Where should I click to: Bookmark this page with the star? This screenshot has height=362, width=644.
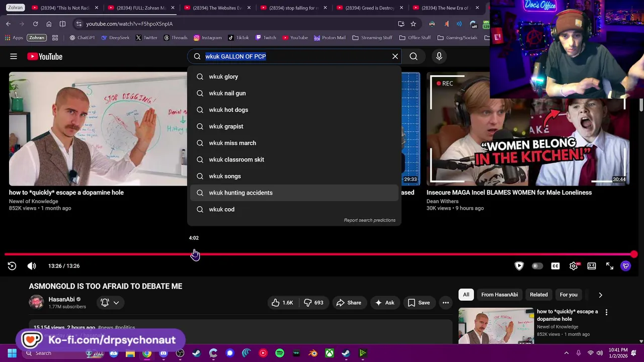pyautogui.click(x=413, y=24)
